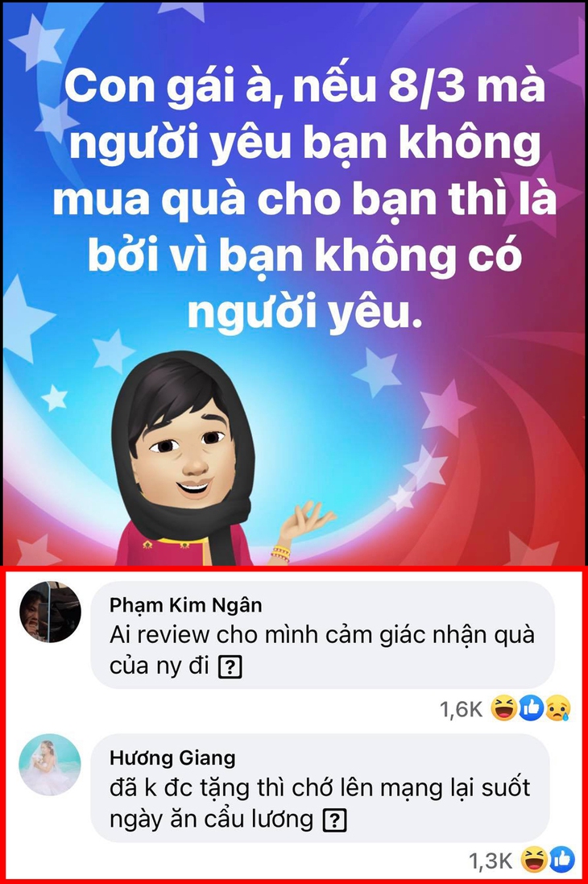The image size is (588, 884).
Task: Click the avatar's raised hand with bracelet
Action: [x=304, y=530]
